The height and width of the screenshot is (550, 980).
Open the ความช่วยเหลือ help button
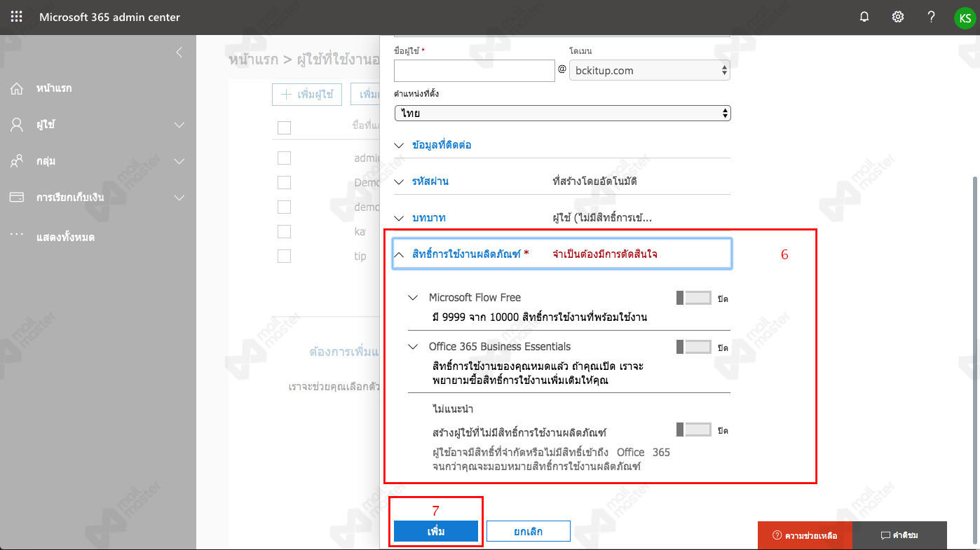(x=805, y=535)
